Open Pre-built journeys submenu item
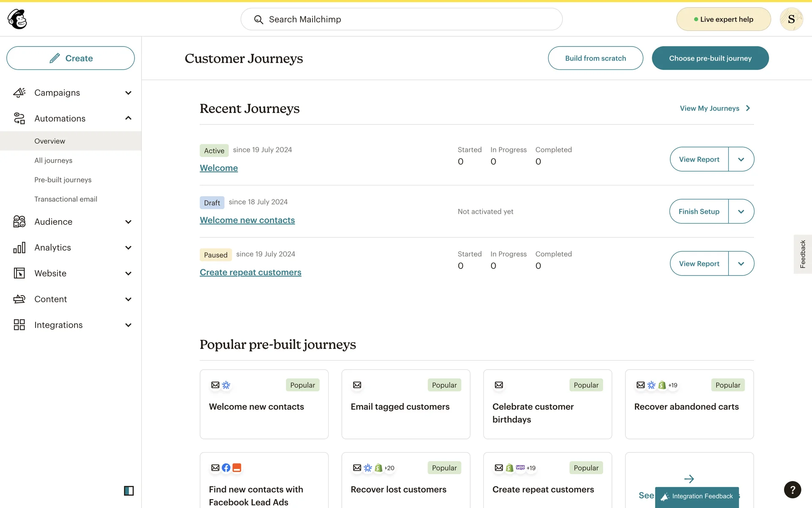Viewport: 812px width, 508px height. click(63, 179)
